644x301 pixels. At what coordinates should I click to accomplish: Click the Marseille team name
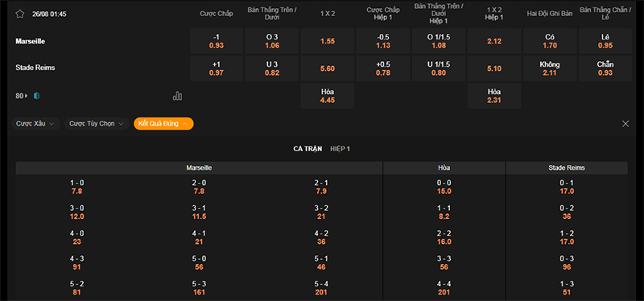tap(31, 42)
